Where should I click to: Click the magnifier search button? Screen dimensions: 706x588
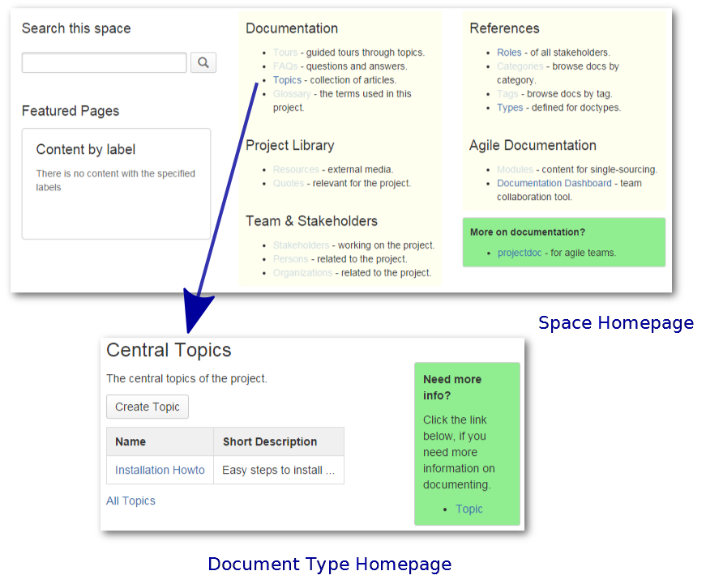(x=203, y=62)
